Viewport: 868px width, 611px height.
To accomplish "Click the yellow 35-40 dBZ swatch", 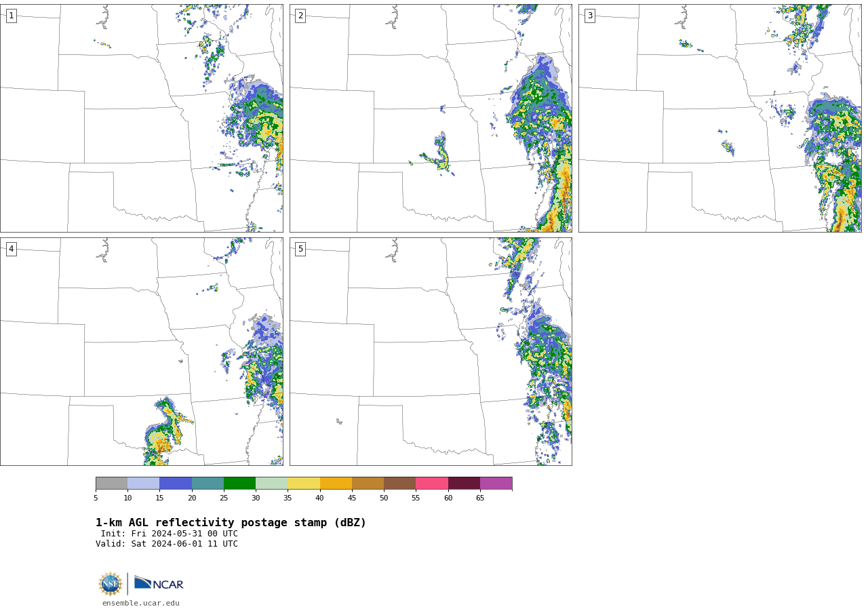I will (x=304, y=483).
